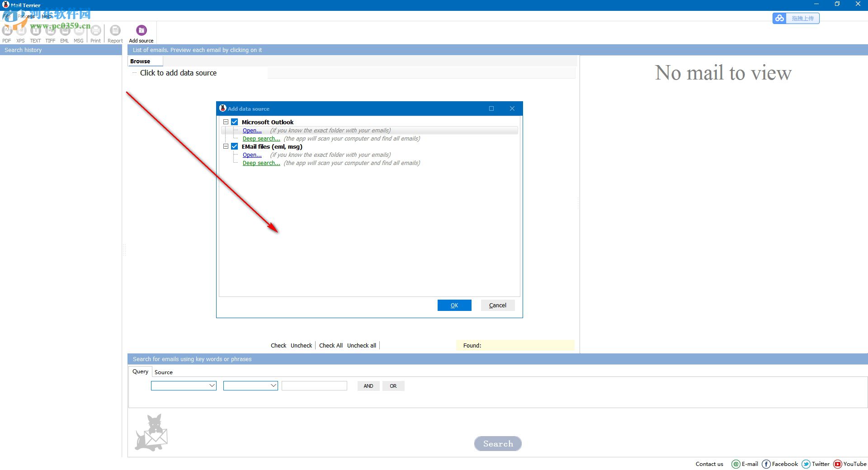Uncheck the Microsoft Outlook checkbox
Image resolution: width=868 pixels, height=470 pixels.
[x=235, y=122]
